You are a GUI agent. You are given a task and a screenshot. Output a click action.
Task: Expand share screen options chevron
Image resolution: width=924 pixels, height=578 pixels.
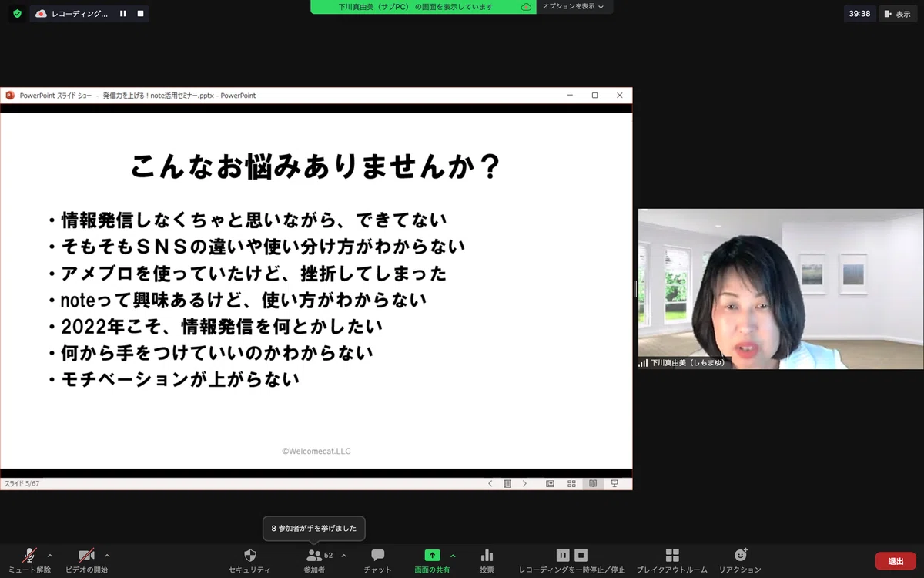(453, 555)
